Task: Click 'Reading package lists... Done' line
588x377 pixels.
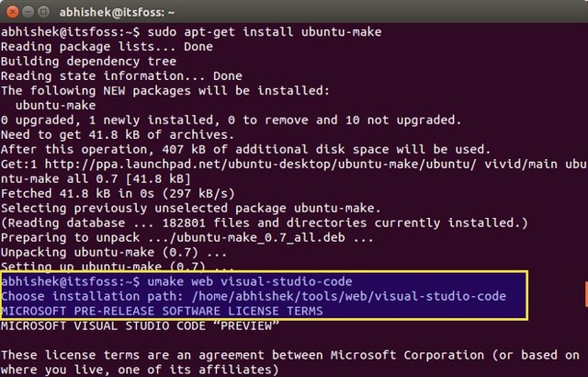Action: coord(107,47)
